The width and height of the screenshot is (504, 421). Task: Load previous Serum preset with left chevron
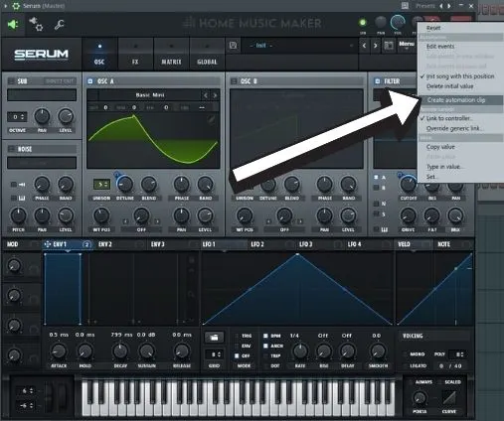point(364,46)
